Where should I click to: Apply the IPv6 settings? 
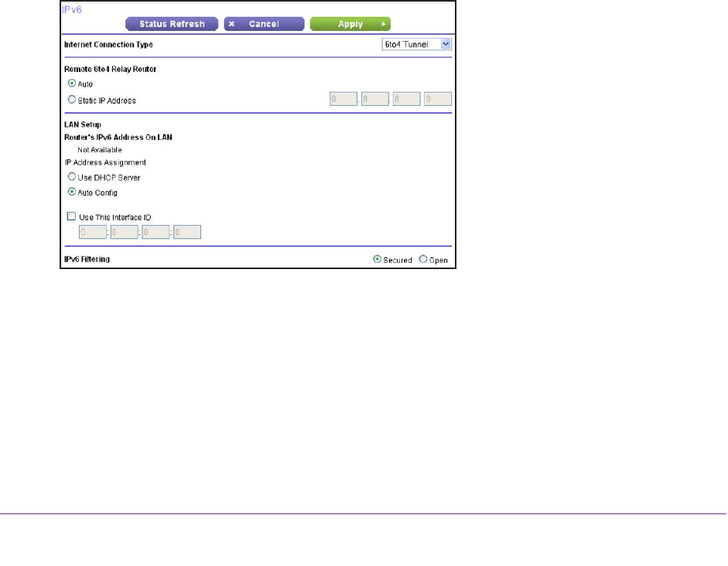point(350,24)
